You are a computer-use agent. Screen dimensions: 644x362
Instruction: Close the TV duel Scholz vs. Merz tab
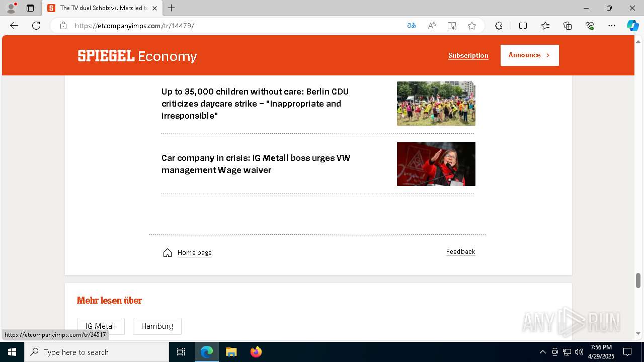point(154,8)
